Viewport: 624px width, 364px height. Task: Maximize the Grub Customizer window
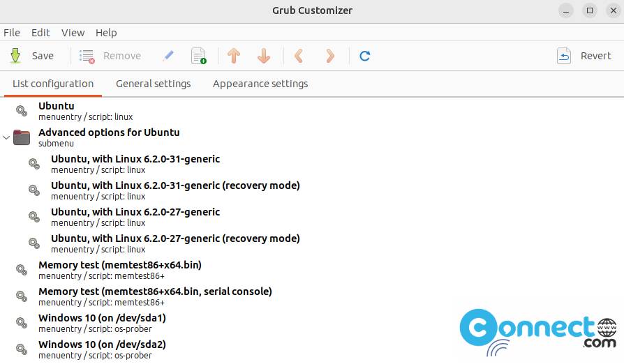590,10
